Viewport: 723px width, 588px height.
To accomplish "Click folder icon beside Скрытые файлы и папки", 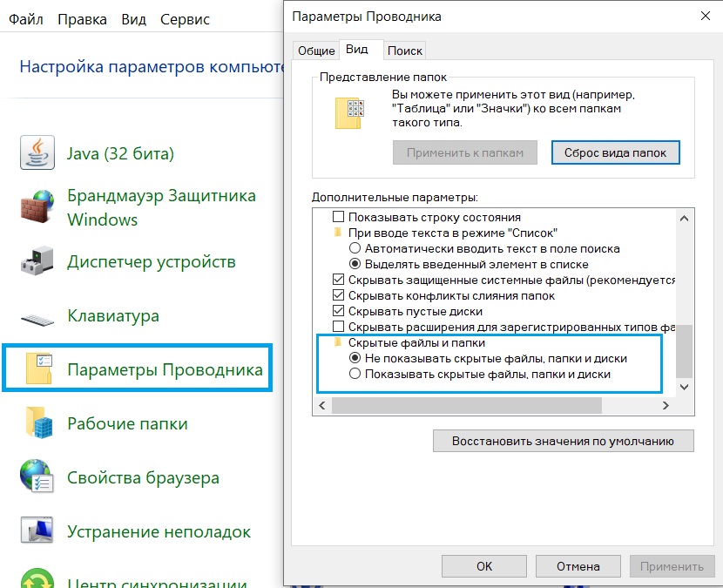I will click(x=338, y=342).
